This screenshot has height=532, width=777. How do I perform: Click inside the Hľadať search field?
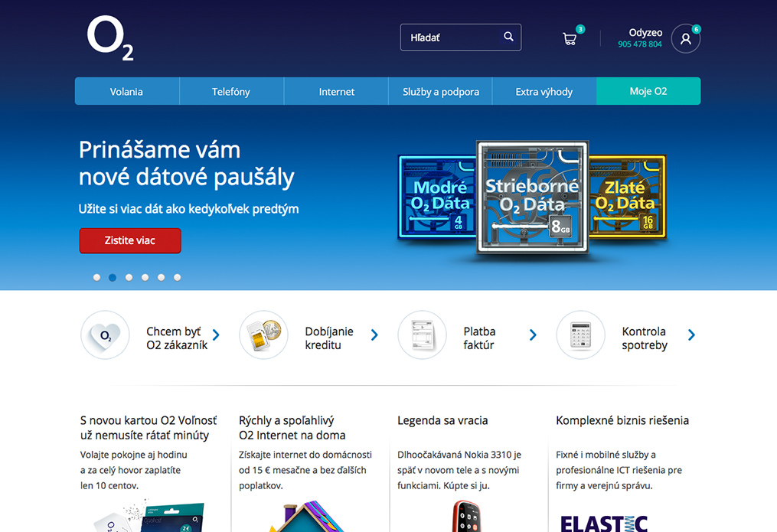tap(460, 38)
